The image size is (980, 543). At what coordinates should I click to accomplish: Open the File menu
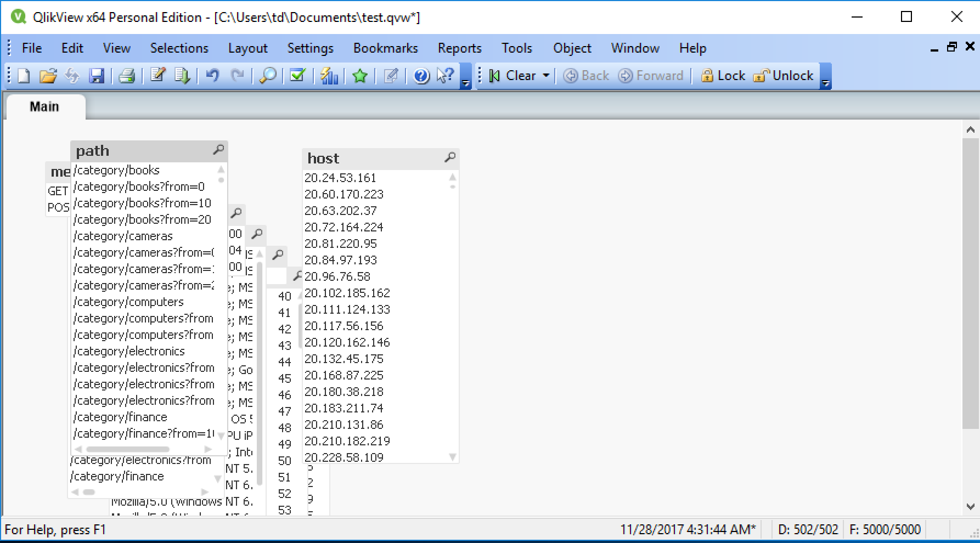32,48
